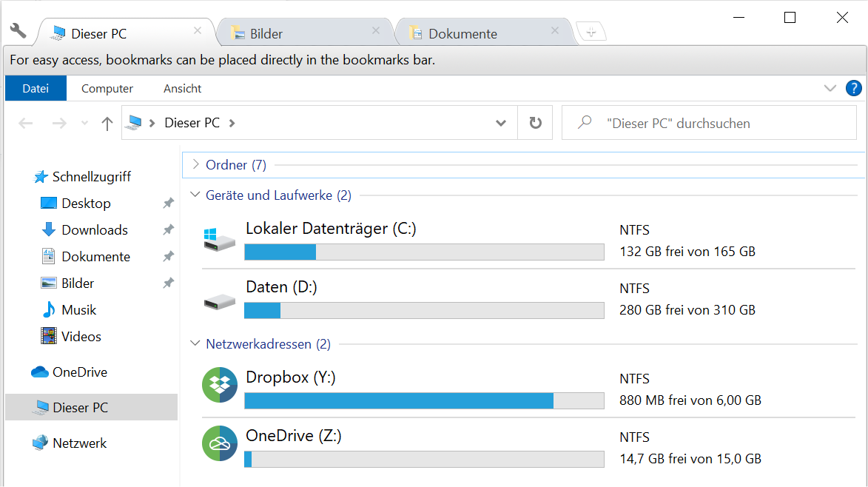Click the pin icon next to Downloads
This screenshot has width=868, height=487.
tap(168, 229)
